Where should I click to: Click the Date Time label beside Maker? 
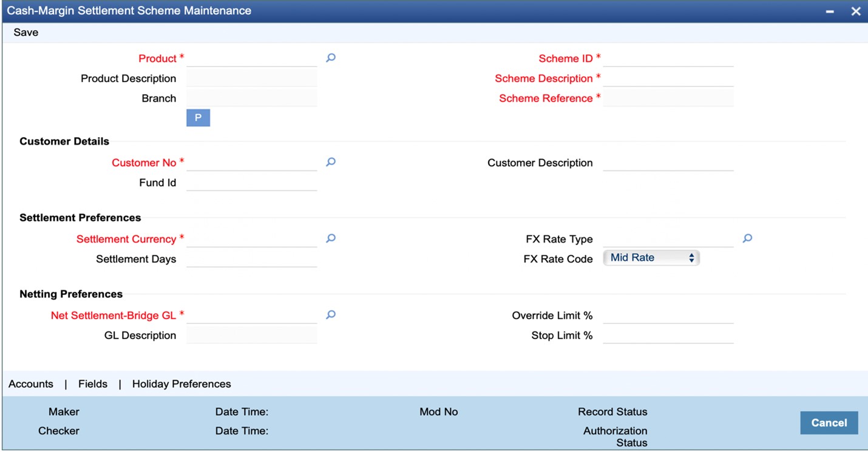[x=242, y=412]
